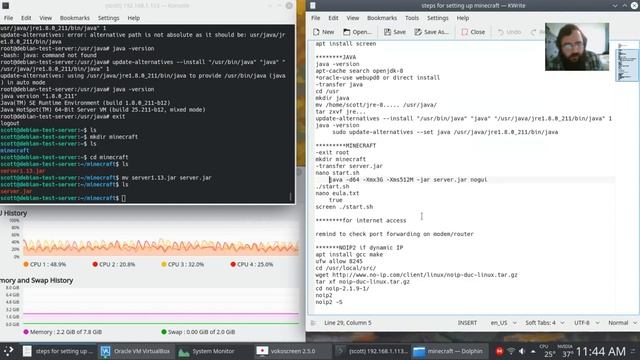Click the Konsole vertical scrollbar handle
Screen dimensions: 640x360
tap(291, 197)
